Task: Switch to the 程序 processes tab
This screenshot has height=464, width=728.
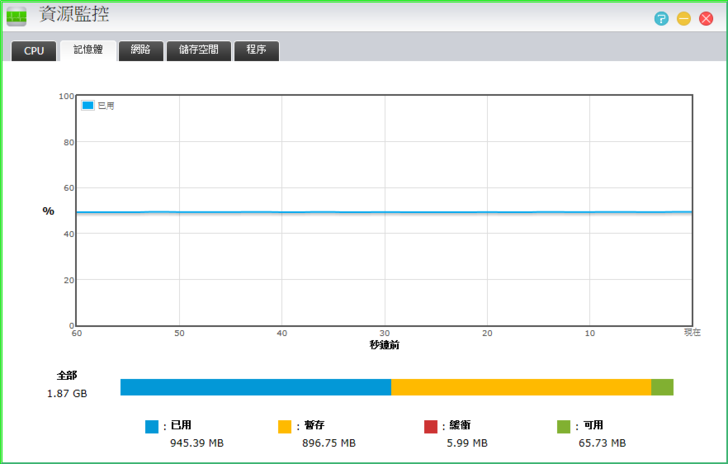Action: pos(256,50)
